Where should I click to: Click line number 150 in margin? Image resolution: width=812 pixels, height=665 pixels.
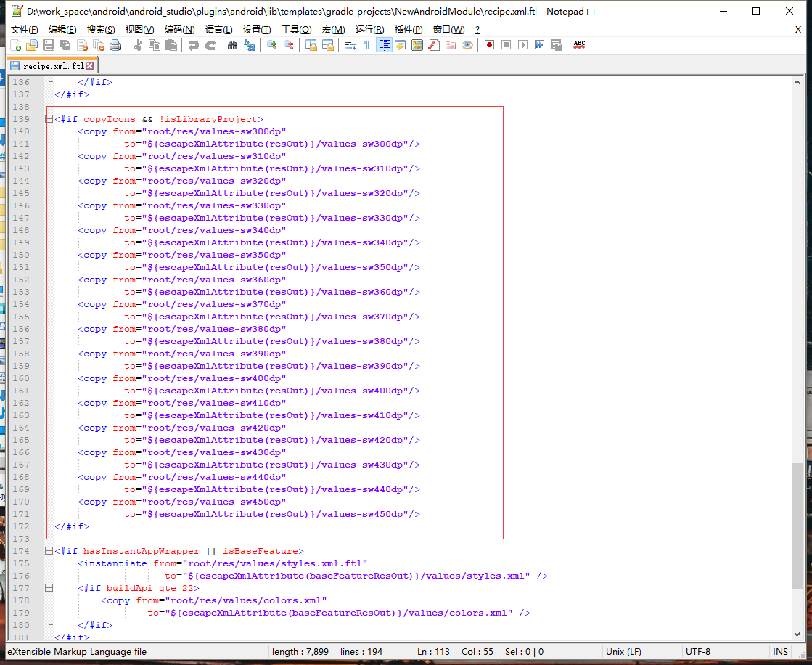(21, 255)
